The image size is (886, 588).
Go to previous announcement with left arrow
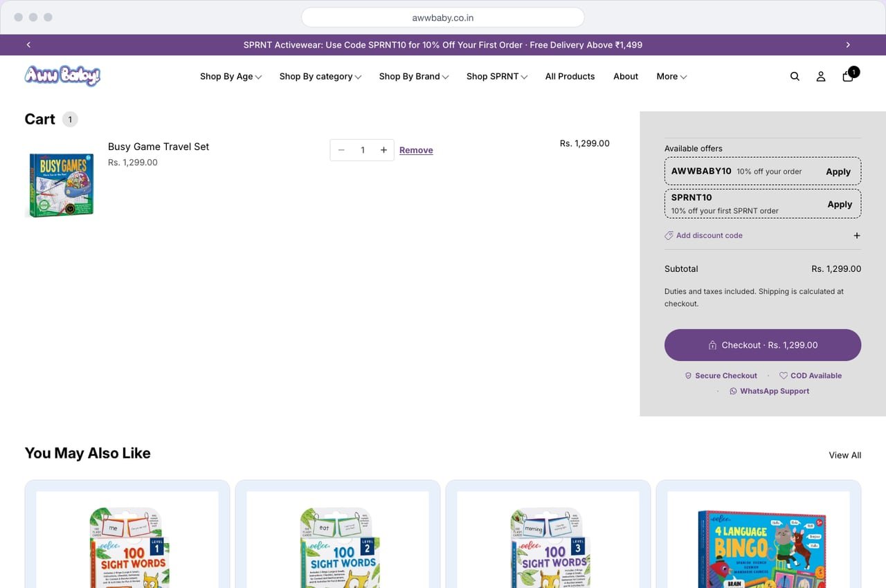coord(28,45)
